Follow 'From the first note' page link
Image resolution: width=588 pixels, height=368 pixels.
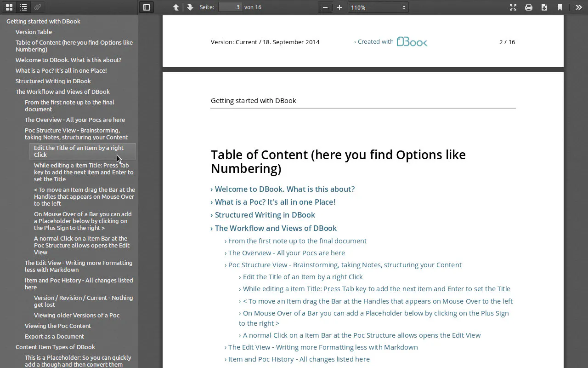click(295, 241)
